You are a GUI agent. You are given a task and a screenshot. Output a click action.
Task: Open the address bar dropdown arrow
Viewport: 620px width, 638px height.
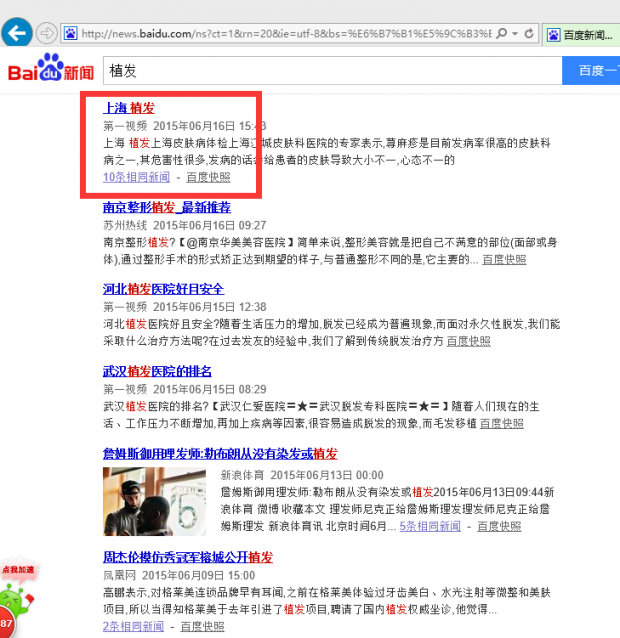pyautogui.click(x=515, y=33)
